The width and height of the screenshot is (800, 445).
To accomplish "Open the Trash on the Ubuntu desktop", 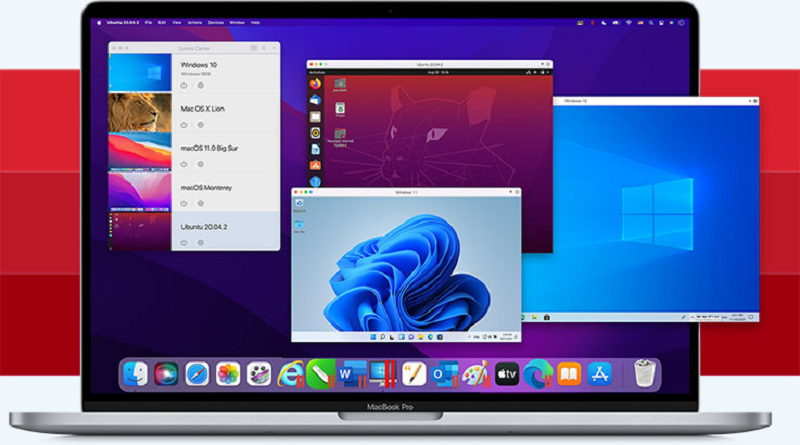I will pyautogui.click(x=341, y=105).
